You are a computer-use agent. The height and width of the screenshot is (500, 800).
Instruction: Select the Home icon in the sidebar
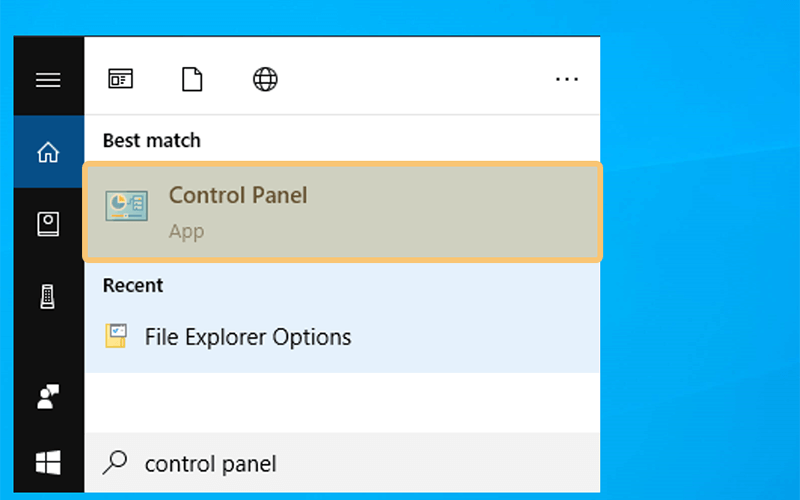pos(48,152)
